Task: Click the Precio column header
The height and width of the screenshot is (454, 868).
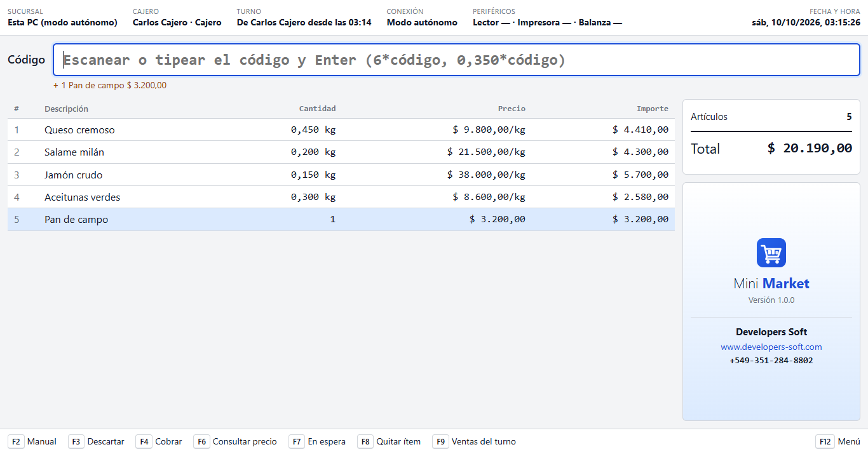Action: point(512,109)
